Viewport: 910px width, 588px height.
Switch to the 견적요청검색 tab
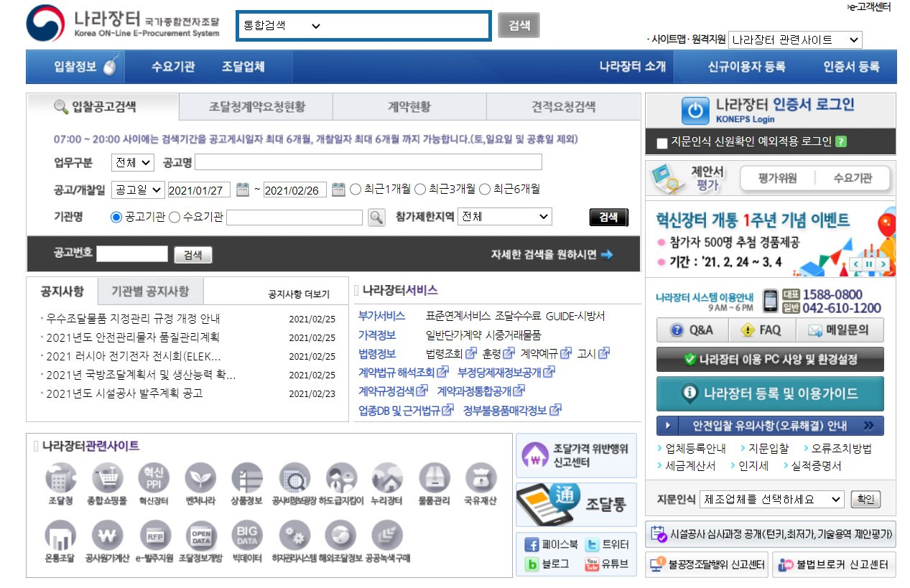(x=563, y=106)
